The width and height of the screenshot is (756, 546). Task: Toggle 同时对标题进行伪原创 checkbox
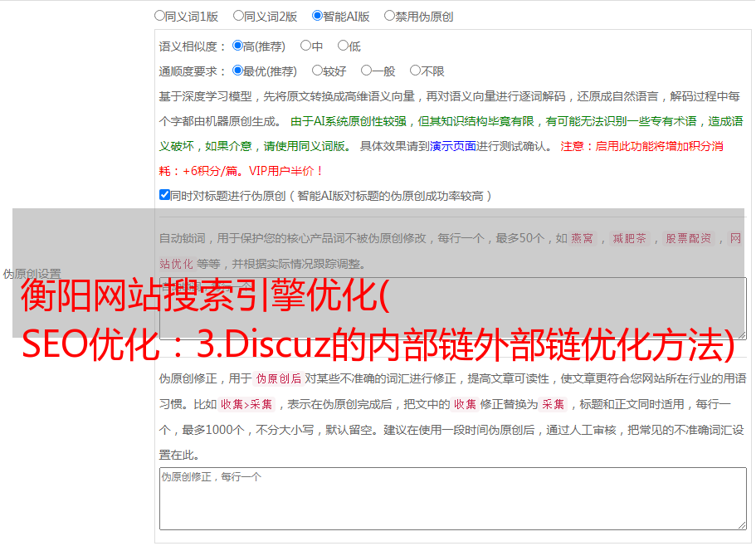click(x=164, y=195)
